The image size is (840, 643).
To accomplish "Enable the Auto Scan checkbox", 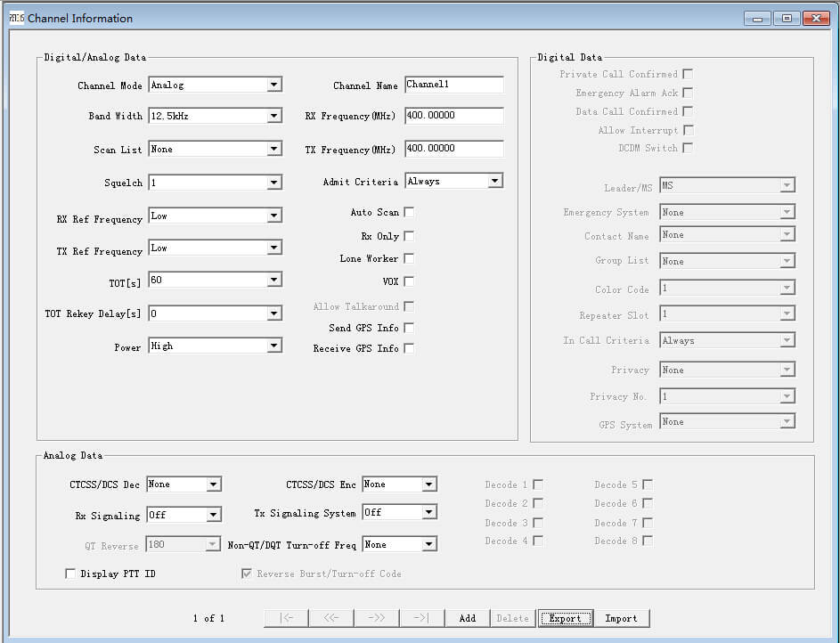I will coord(409,212).
